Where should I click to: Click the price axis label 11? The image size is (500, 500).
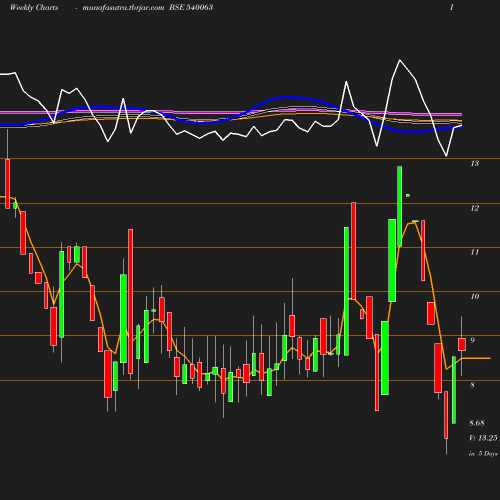(x=475, y=252)
